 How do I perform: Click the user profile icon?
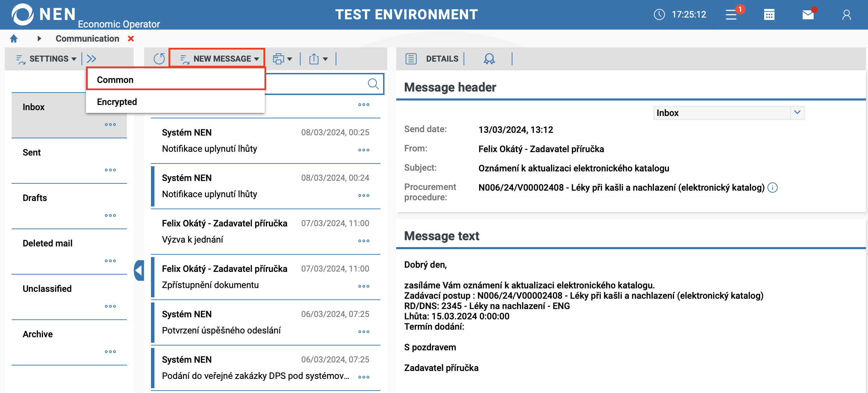[846, 15]
